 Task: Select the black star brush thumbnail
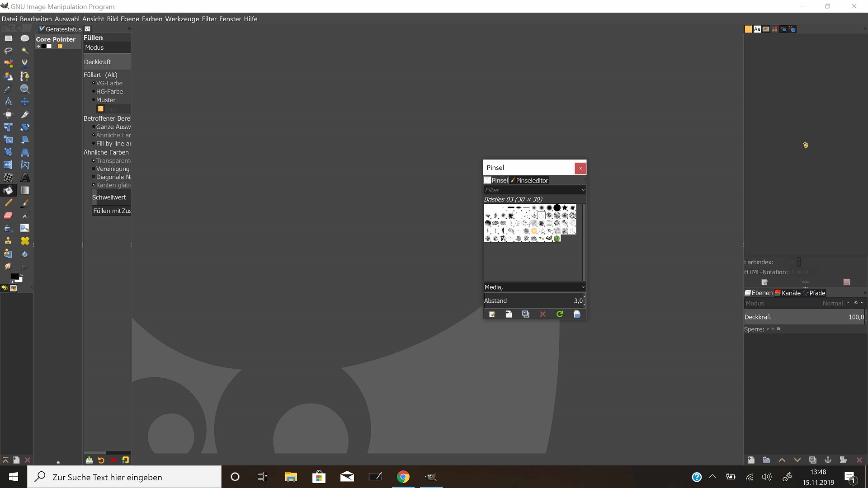pyautogui.click(x=565, y=208)
